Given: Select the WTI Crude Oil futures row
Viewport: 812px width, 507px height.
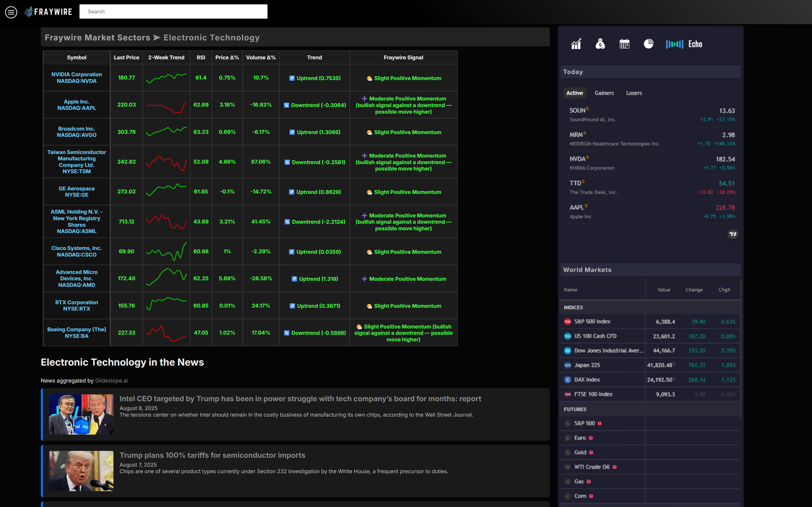Looking at the screenshot, I should click(x=650, y=467).
